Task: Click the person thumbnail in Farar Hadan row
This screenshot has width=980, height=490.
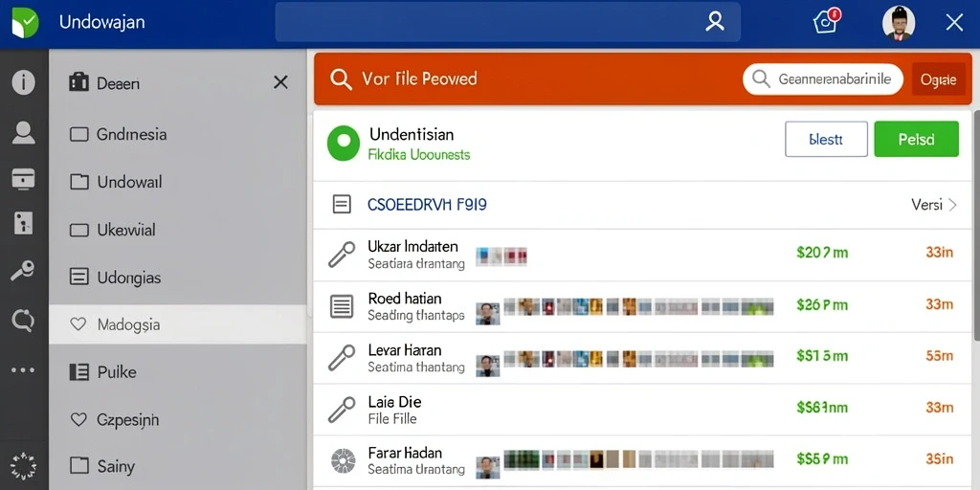Action: tap(487, 467)
